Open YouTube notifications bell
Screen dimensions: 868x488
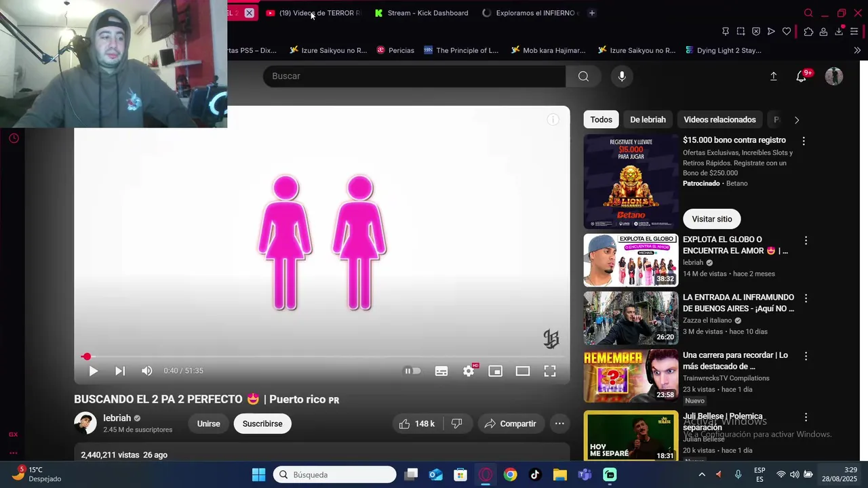802,77
